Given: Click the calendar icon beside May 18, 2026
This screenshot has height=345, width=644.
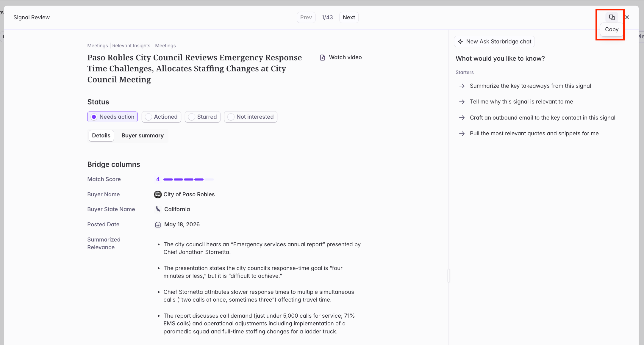Looking at the screenshot, I should click(x=158, y=225).
